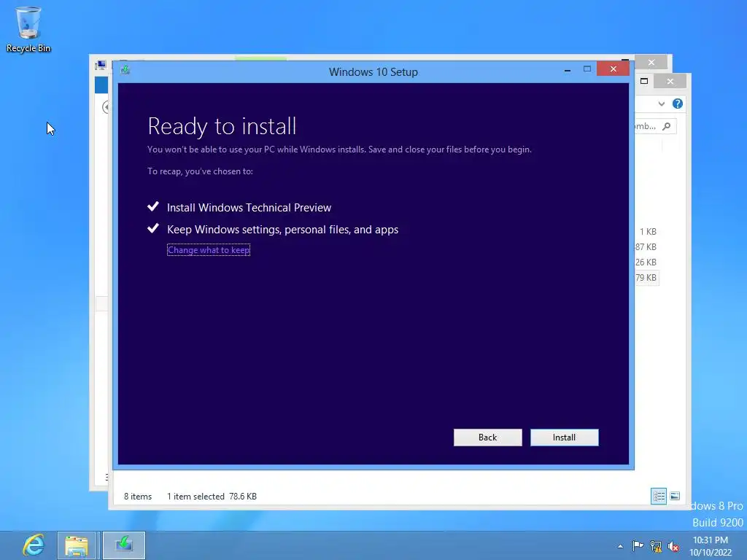747x560 pixels.
Task: Click the muted volume tray icon
Action: 673,546
